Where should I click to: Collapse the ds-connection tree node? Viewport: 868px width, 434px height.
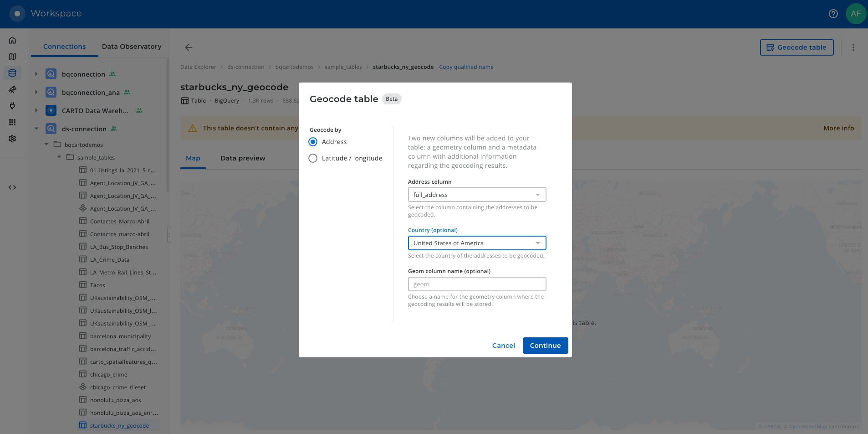point(36,129)
